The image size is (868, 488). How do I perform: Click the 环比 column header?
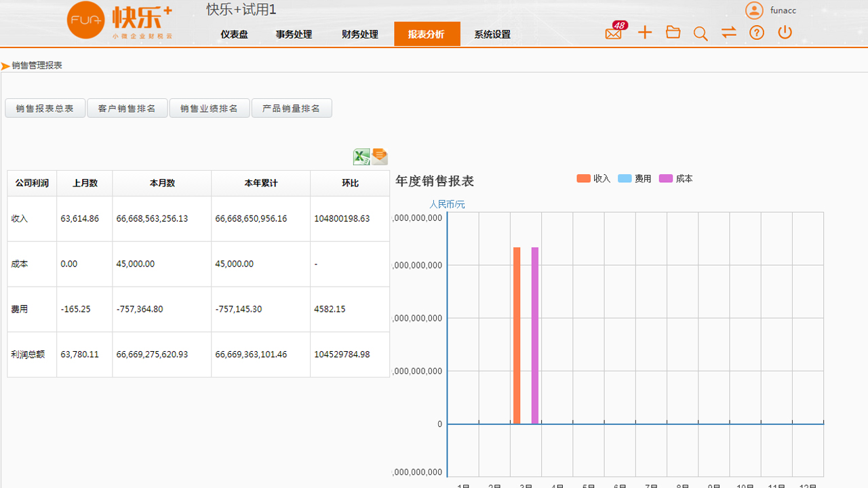pyautogui.click(x=350, y=183)
